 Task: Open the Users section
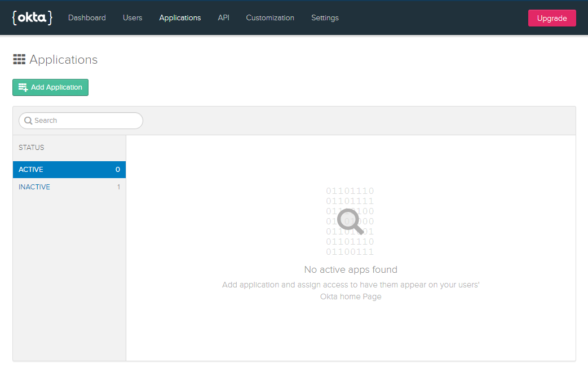coord(132,17)
